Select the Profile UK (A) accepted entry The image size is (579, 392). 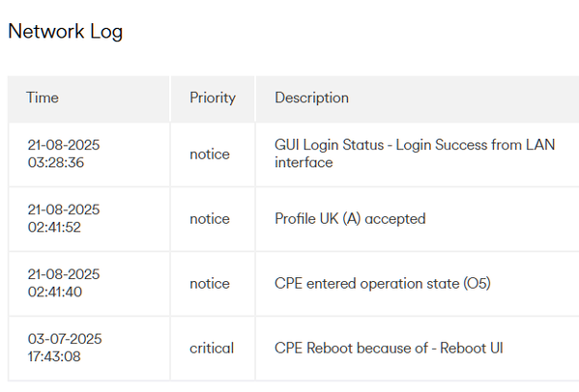350,218
